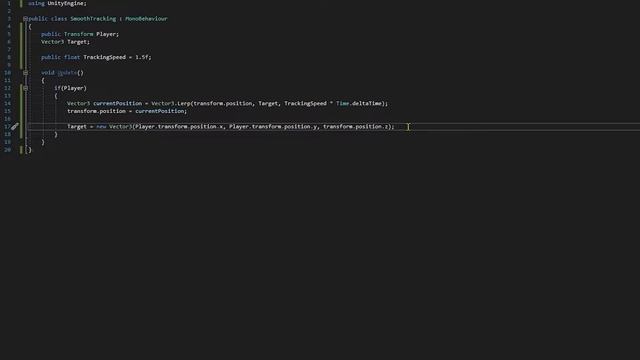
Task: Click line number 20 in the gutter
Action: coord(7,150)
